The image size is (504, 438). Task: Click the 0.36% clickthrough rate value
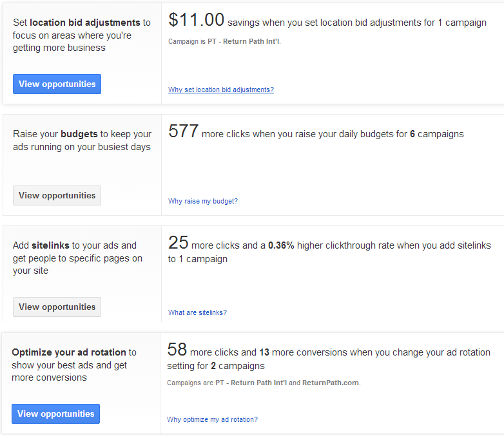tap(281, 245)
